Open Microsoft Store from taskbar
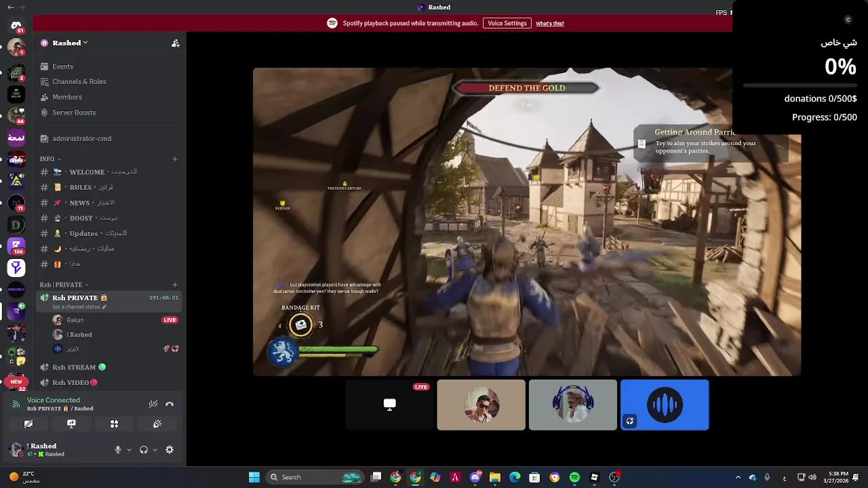This screenshot has width=868, height=488. tap(534, 477)
